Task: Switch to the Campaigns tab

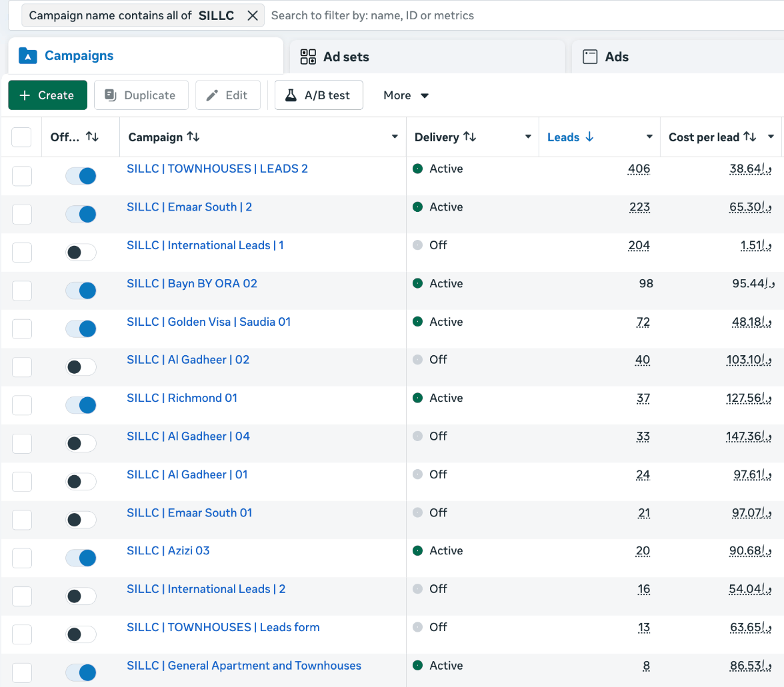Action: click(145, 55)
